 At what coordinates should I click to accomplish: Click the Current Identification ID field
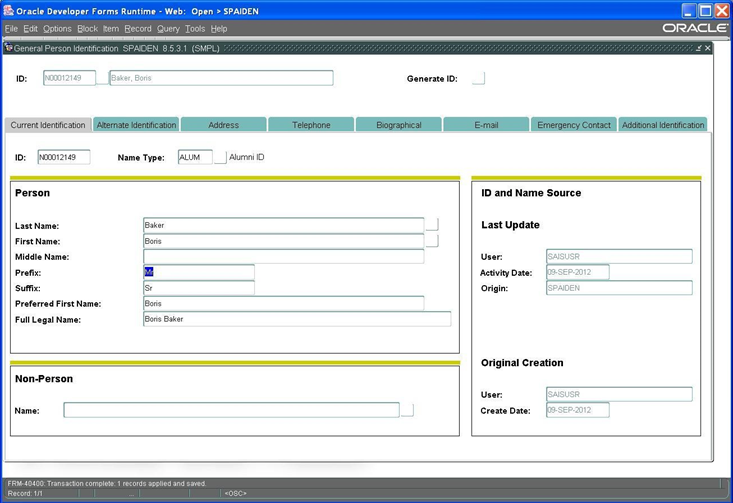[x=64, y=157]
